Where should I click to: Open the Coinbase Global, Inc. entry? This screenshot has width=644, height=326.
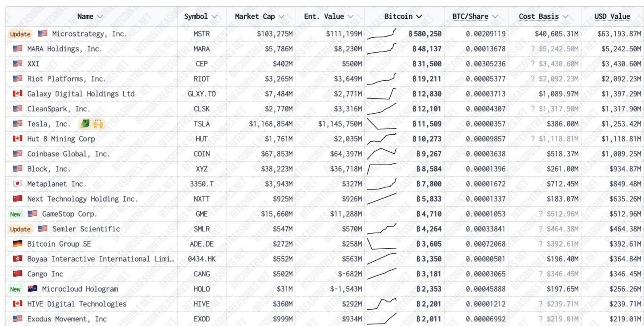[x=69, y=154]
